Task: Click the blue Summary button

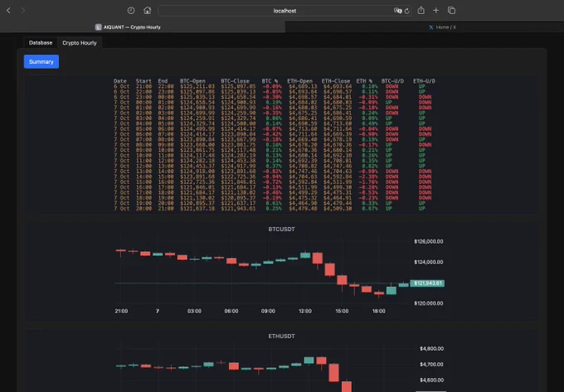Action: click(41, 62)
